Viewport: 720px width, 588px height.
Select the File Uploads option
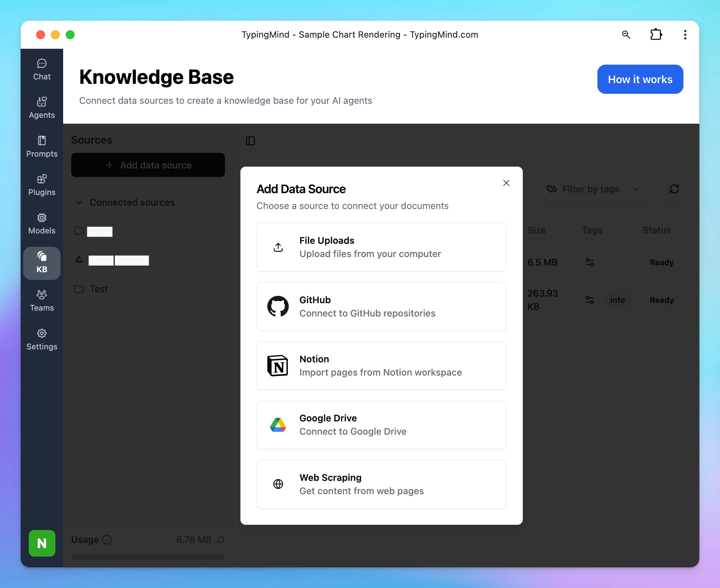click(x=381, y=247)
